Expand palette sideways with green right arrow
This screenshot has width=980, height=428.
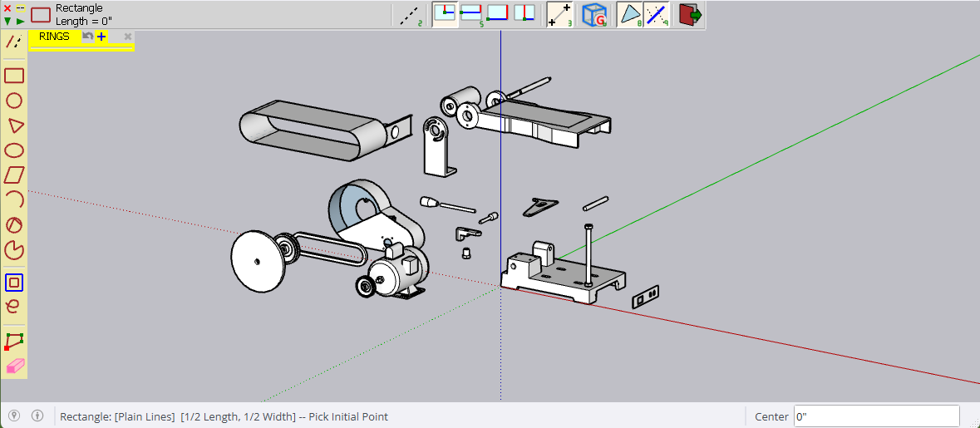click(20, 21)
